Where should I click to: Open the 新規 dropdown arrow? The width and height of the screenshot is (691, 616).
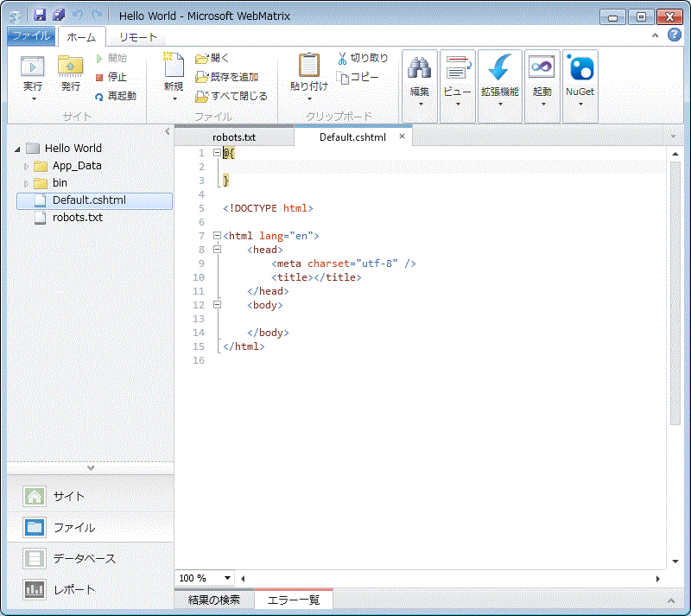coord(174,99)
